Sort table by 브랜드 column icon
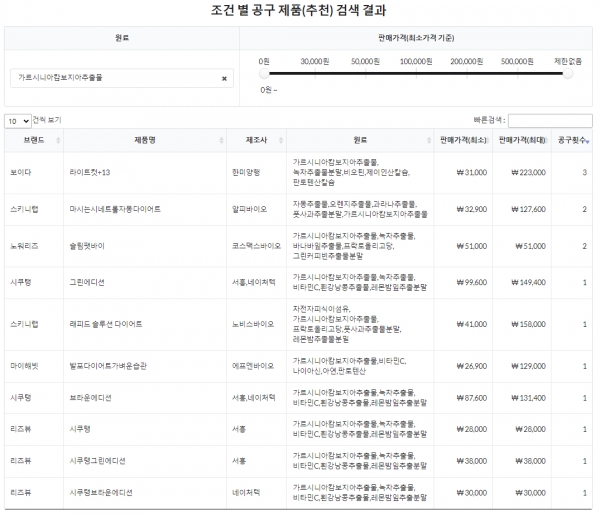This screenshot has height=515, width=600. pyautogui.click(x=58, y=140)
